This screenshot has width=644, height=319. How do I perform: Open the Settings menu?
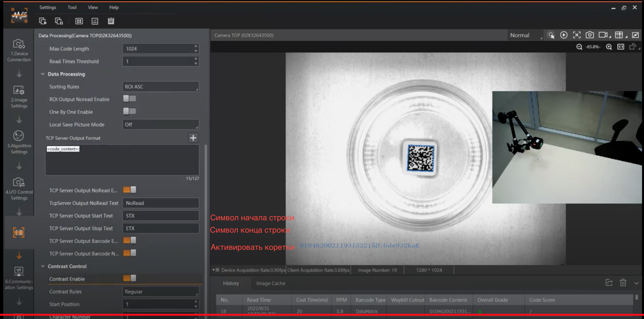click(x=48, y=7)
